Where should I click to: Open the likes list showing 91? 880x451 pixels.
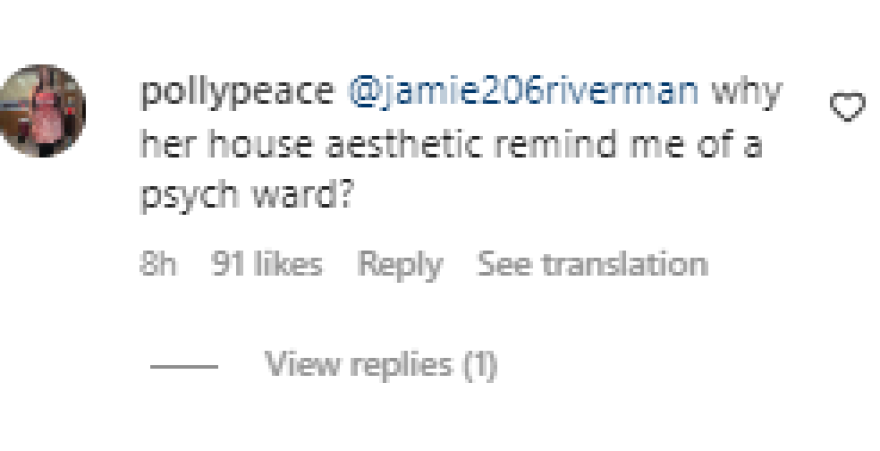[x=267, y=264]
